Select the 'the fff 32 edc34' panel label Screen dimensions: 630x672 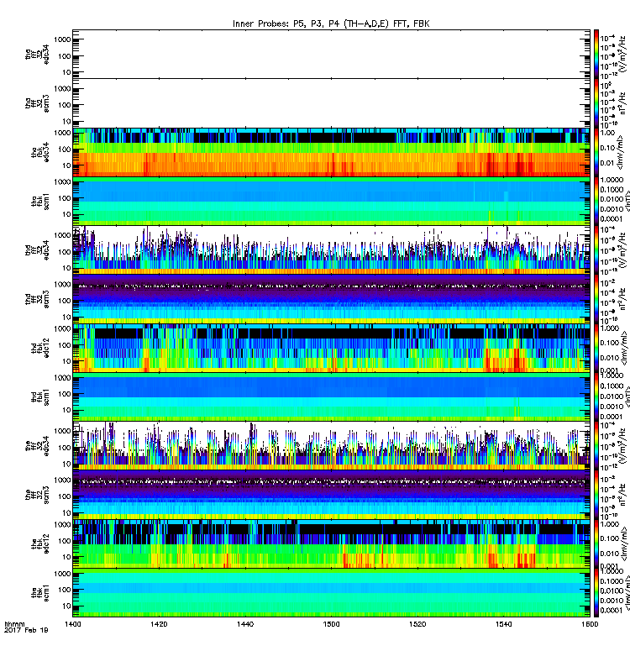[37, 446]
